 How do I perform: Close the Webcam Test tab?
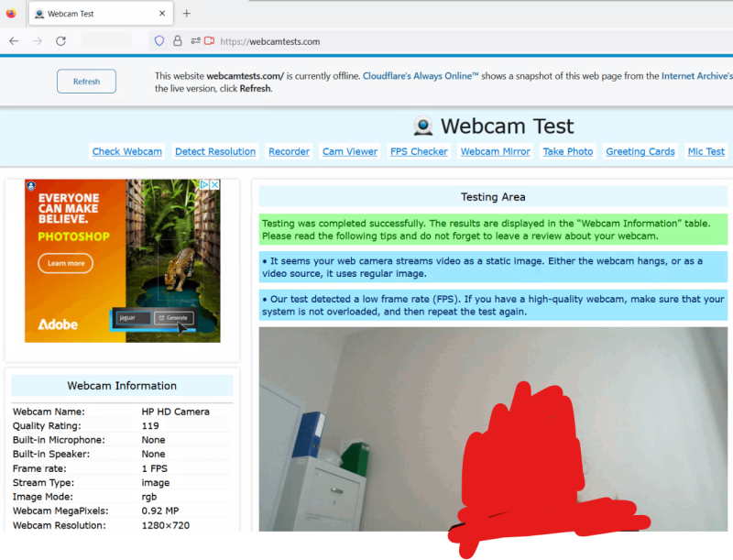162,14
